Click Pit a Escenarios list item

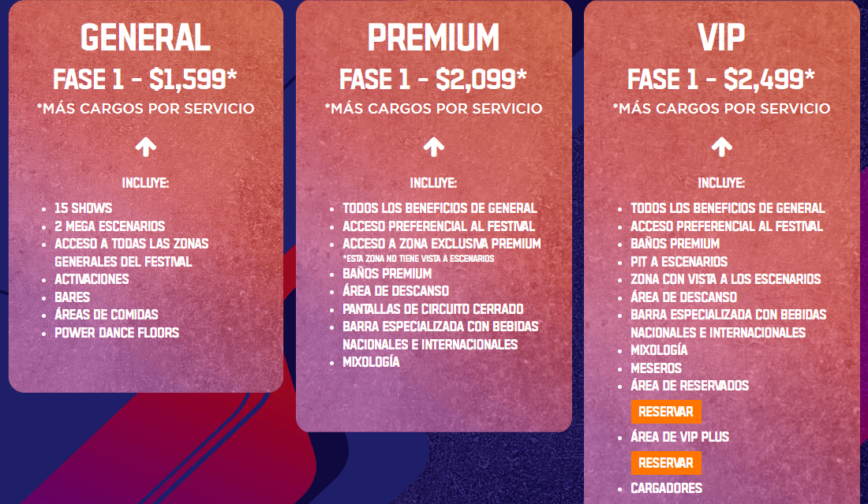[679, 262]
